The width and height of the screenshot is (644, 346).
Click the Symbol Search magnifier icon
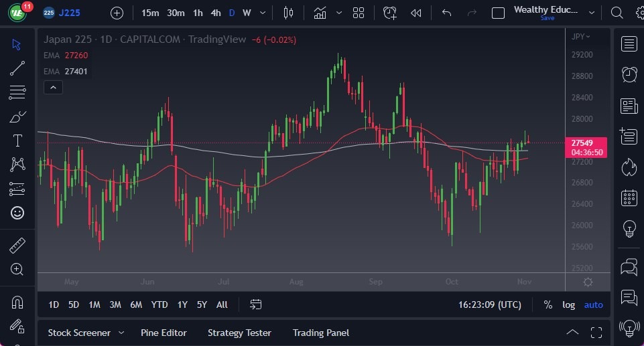coord(617,13)
